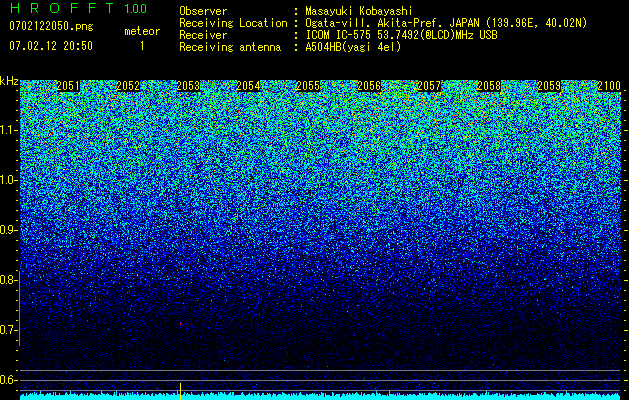Click the 1.0 kHz axis value

tap(8, 181)
